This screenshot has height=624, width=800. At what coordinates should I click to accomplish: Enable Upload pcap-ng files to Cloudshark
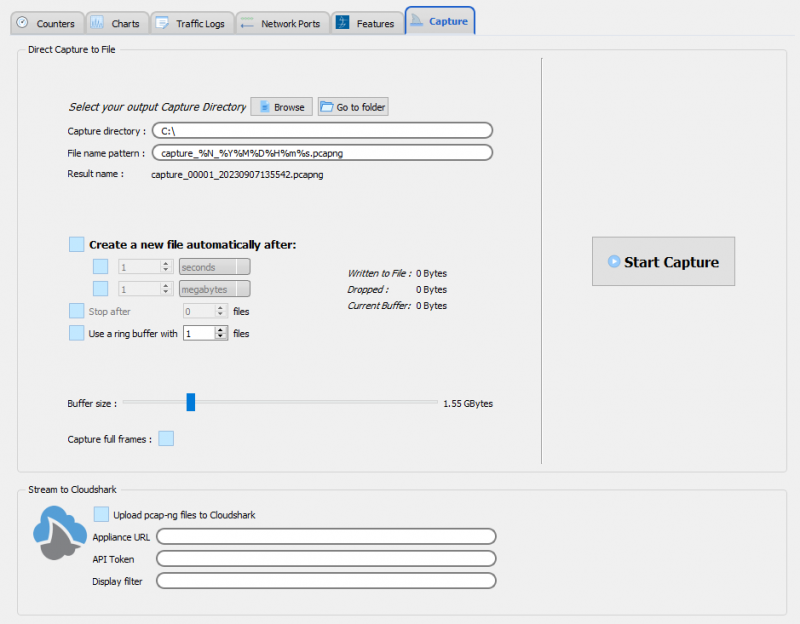point(101,514)
